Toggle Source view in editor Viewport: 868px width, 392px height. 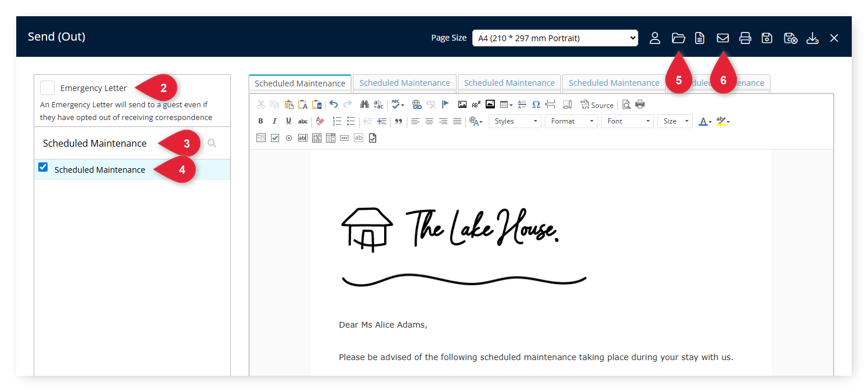pyautogui.click(x=597, y=105)
